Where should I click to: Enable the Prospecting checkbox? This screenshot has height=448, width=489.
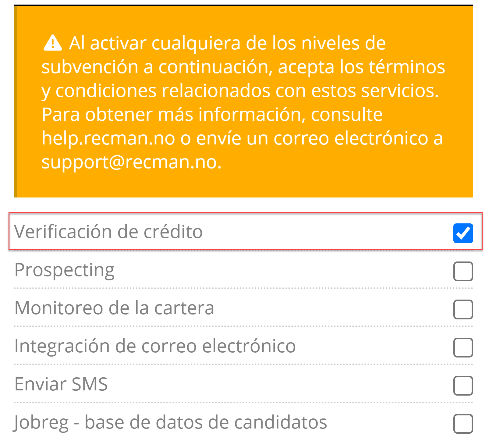click(463, 271)
